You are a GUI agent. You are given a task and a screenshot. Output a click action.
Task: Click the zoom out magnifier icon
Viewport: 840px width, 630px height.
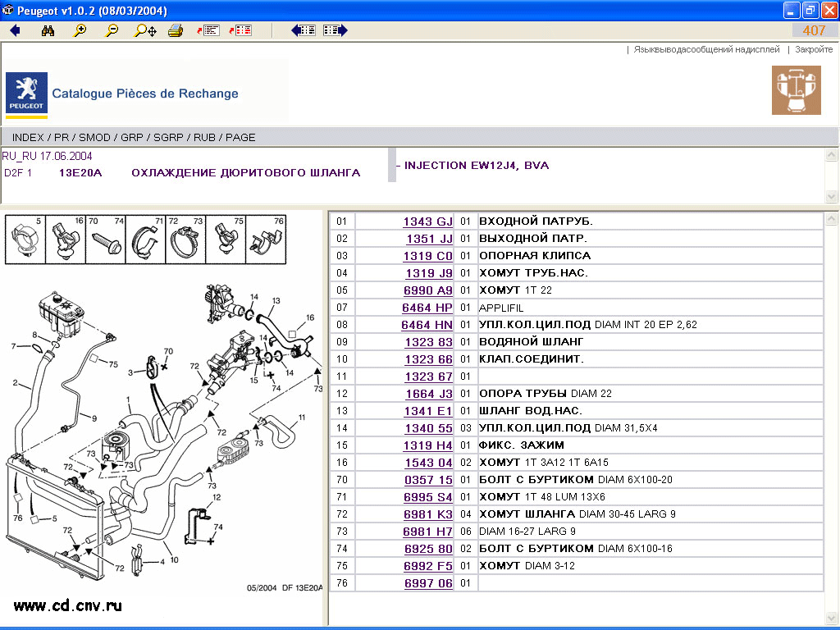point(112,30)
